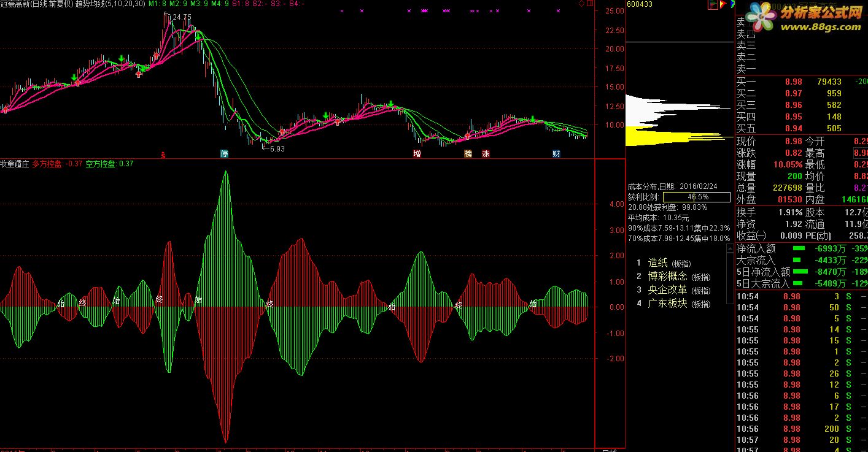Click the 买四 bid price 8.95
This screenshot has height=452, width=868.
(793, 117)
